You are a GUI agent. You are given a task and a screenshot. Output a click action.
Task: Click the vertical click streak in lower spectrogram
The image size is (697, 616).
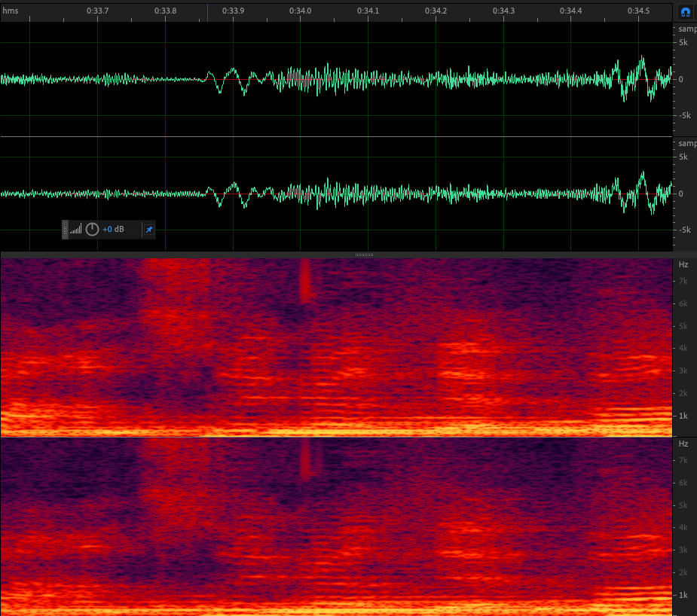(x=306, y=459)
